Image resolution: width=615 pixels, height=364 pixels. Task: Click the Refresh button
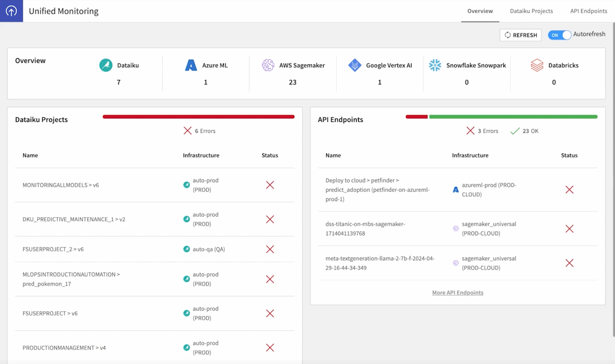tap(520, 35)
